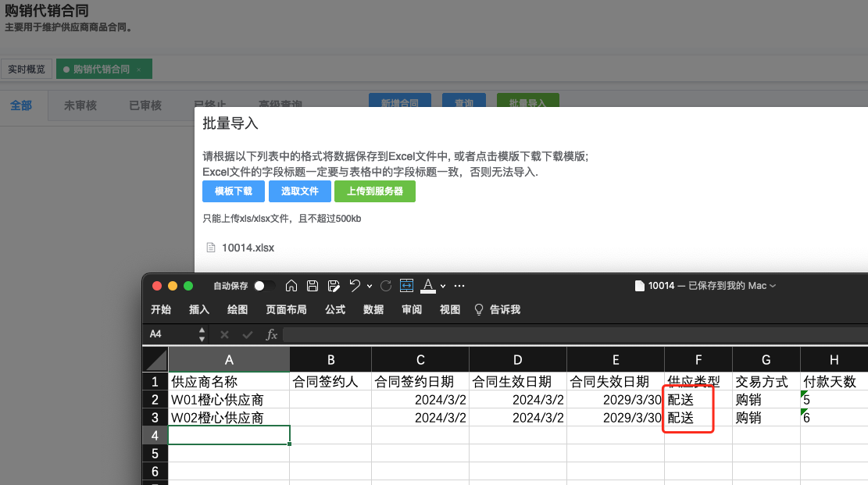Click the Redo icon in Excel

click(x=386, y=286)
